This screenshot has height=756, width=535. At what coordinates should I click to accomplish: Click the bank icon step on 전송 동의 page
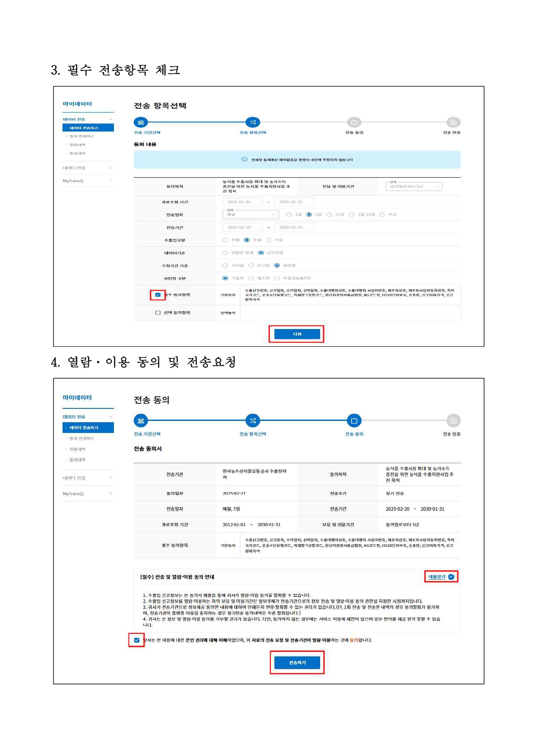(x=141, y=420)
